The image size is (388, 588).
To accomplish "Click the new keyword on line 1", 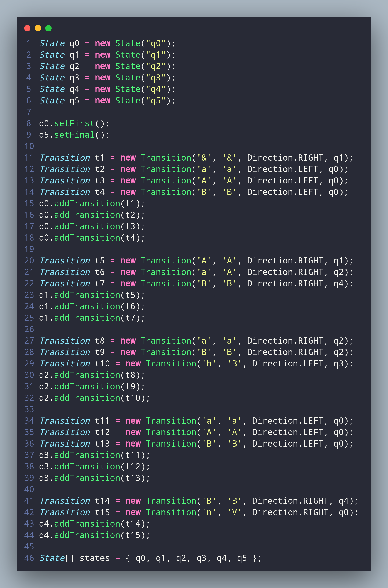I will click(103, 43).
